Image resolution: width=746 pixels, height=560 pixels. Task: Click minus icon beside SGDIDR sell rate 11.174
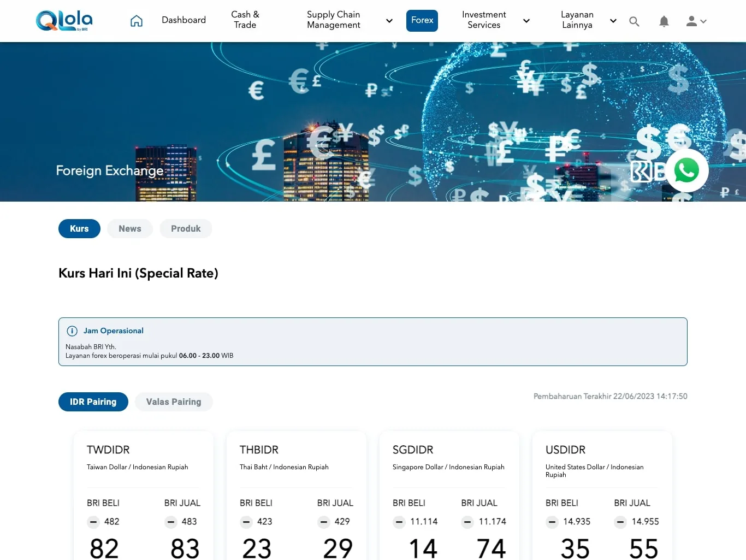(x=467, y=522)
